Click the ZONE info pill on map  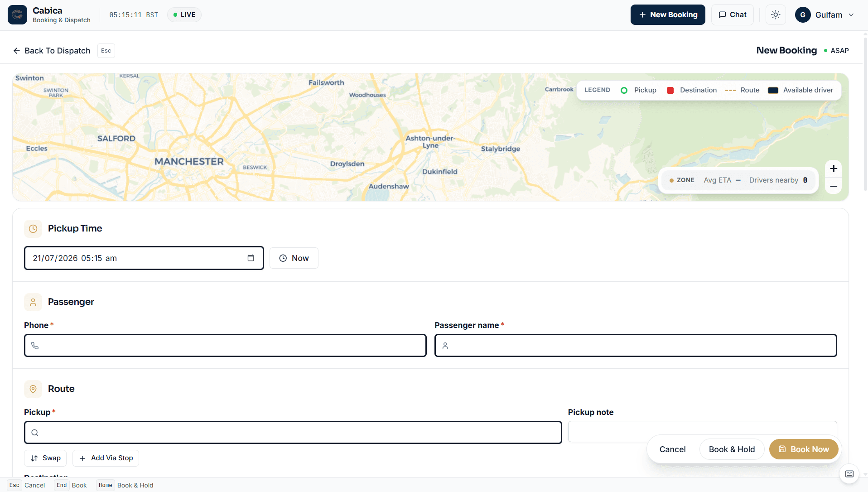click(x=738, y=180)
